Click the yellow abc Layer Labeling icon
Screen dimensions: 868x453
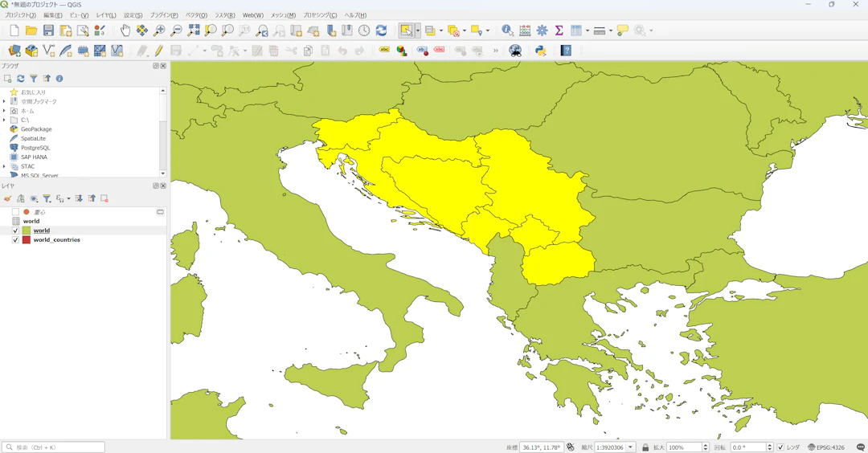point(384,51)
